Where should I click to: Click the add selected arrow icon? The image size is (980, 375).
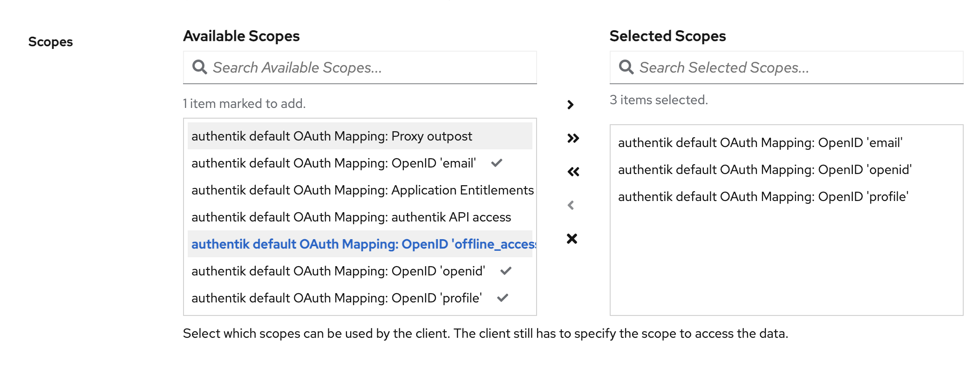pos(571,105)
